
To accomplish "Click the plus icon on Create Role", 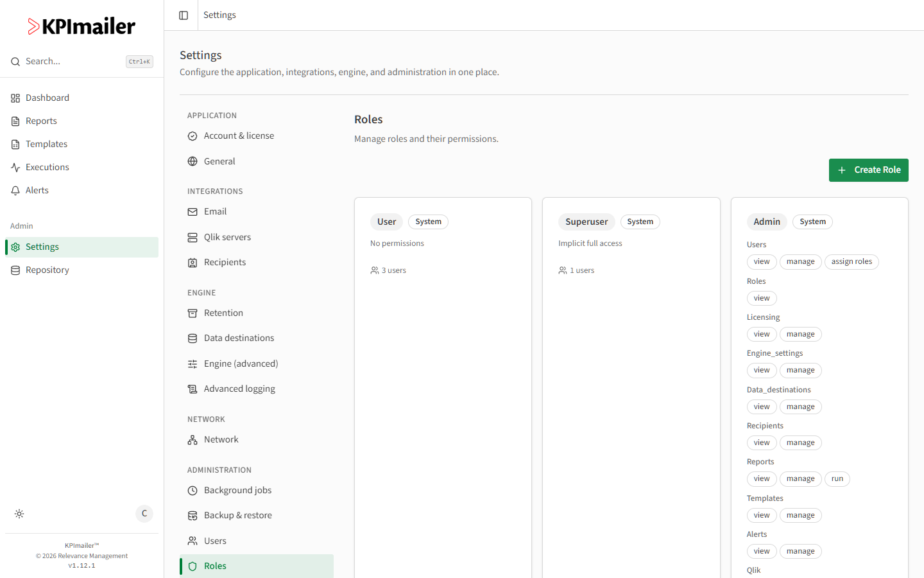I will click(842, 170).
